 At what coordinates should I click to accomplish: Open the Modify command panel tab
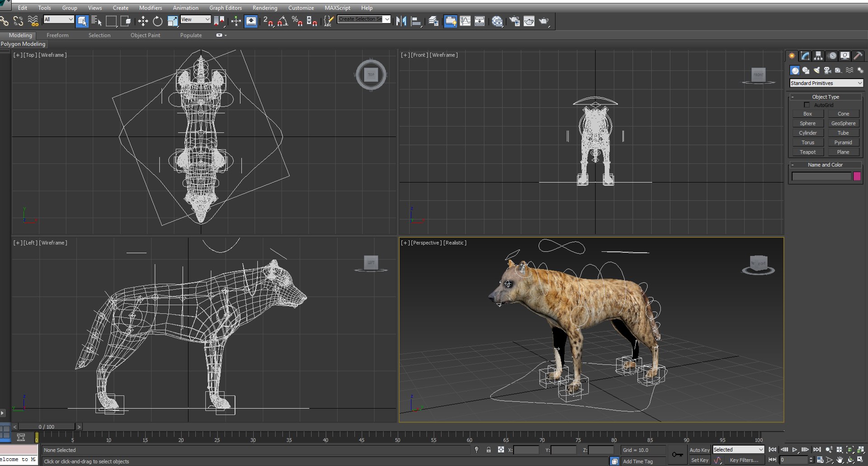[805, 56]
